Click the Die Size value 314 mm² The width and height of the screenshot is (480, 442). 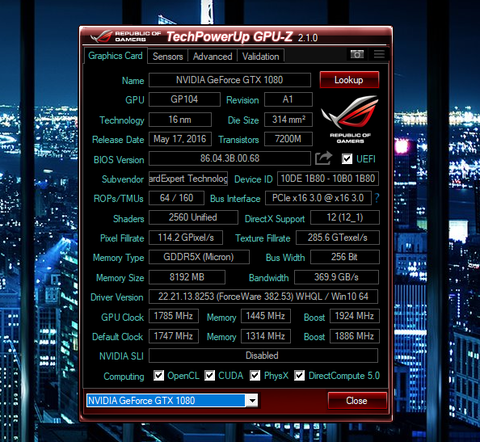click(x=288, y=119)
